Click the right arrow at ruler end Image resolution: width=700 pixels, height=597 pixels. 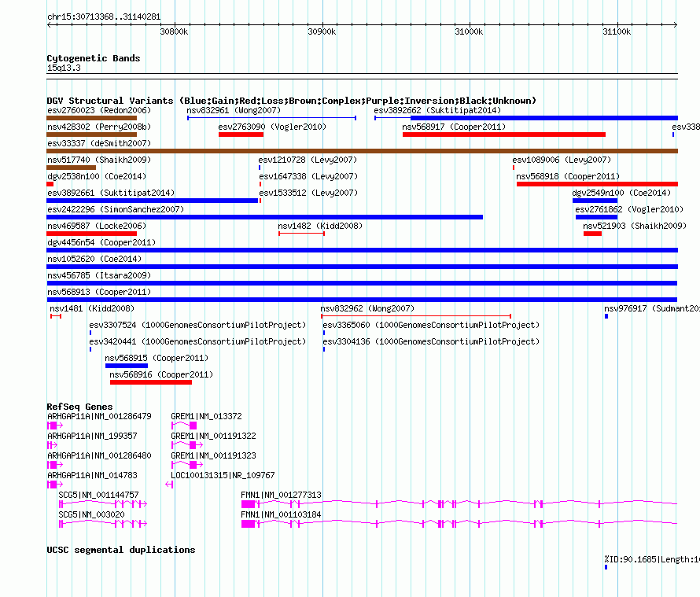coord(676,24)
